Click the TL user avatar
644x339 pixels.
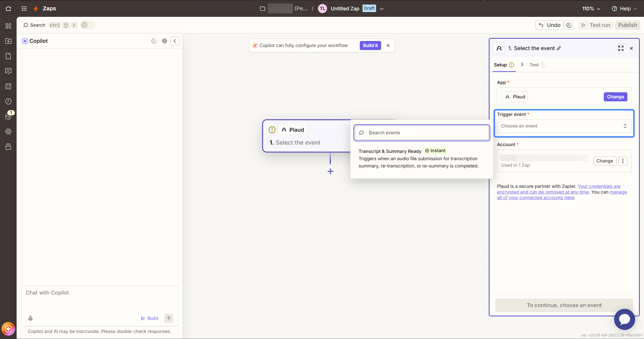tap(322, 9)
